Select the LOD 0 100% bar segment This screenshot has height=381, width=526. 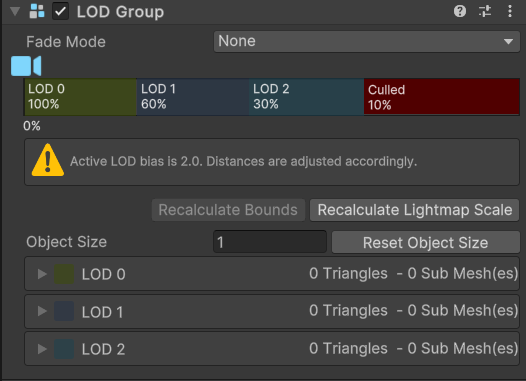click(81, 97)
